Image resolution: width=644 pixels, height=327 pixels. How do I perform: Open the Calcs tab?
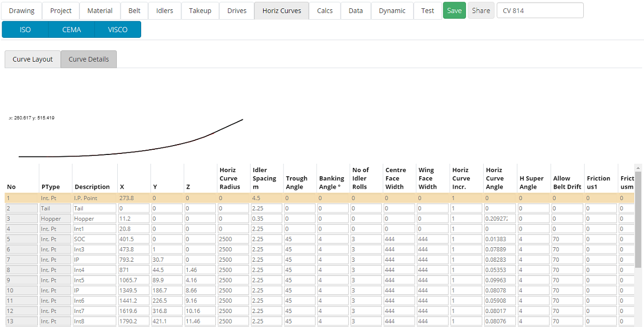point(325,10)
